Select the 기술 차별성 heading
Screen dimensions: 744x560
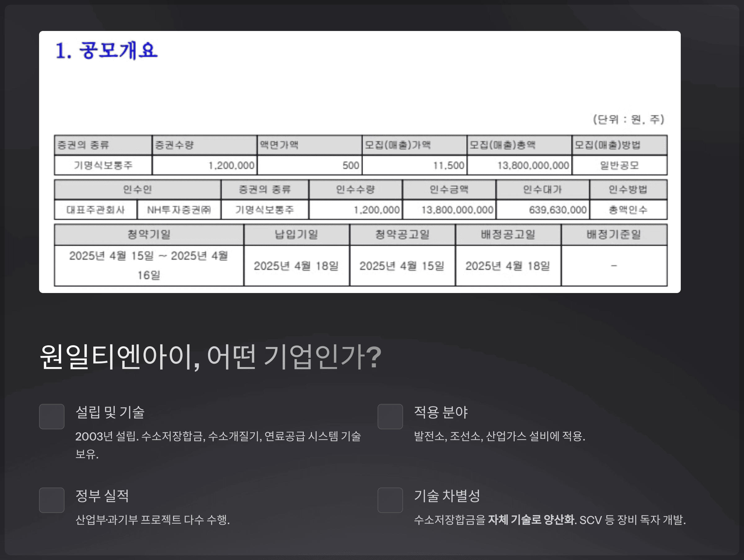click(447, 496)
